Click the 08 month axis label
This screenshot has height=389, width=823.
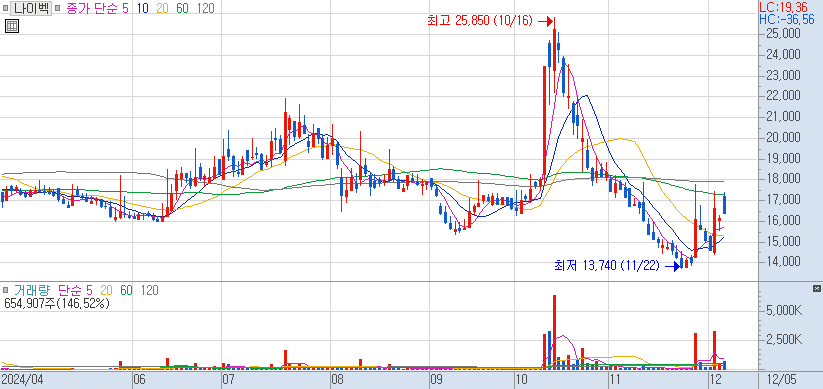coord(337,380)
